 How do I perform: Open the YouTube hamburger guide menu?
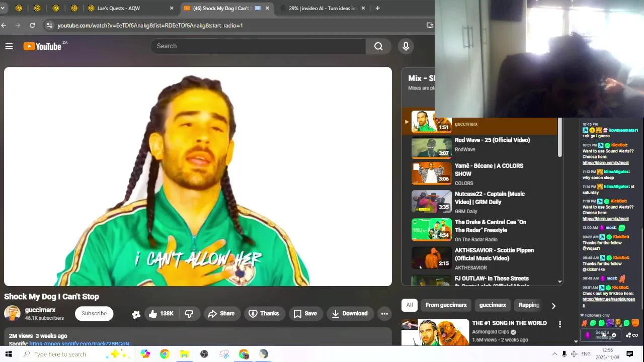tap(9, 46)
